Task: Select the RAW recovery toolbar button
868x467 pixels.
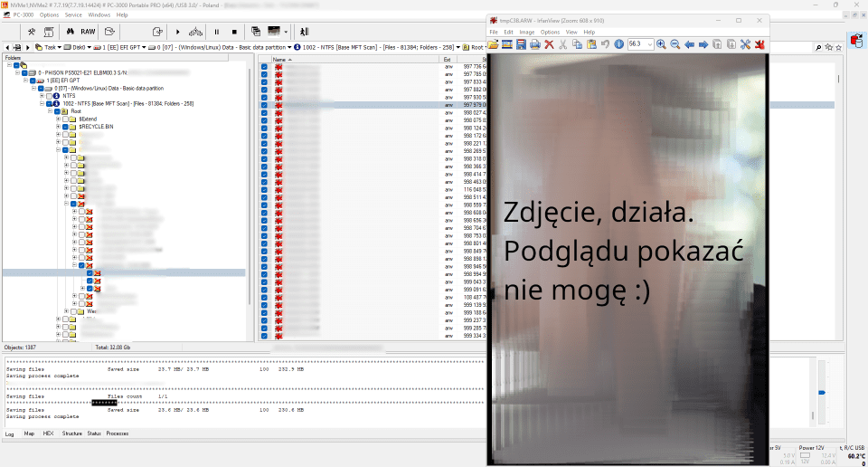Action: click(88, 32)
